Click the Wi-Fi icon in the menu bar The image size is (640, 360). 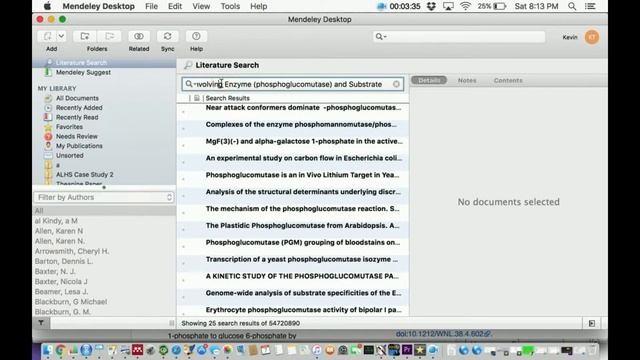[x=465, y=6]
